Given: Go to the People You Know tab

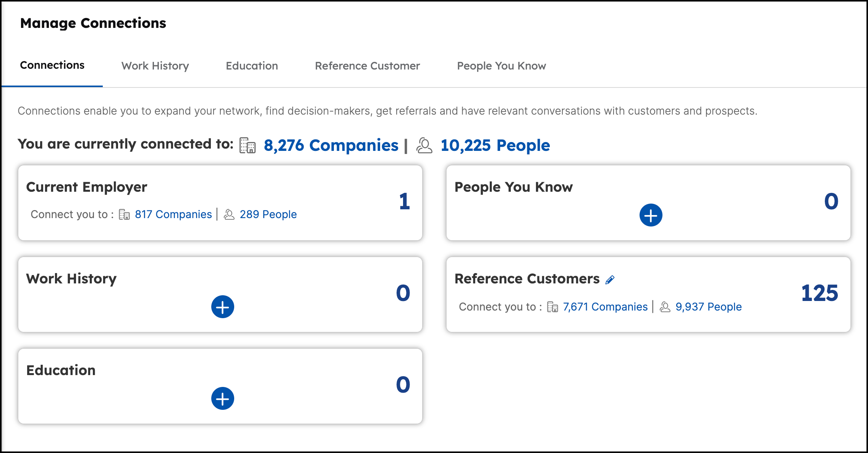Looking at the screenshot, I should (501, 66).
